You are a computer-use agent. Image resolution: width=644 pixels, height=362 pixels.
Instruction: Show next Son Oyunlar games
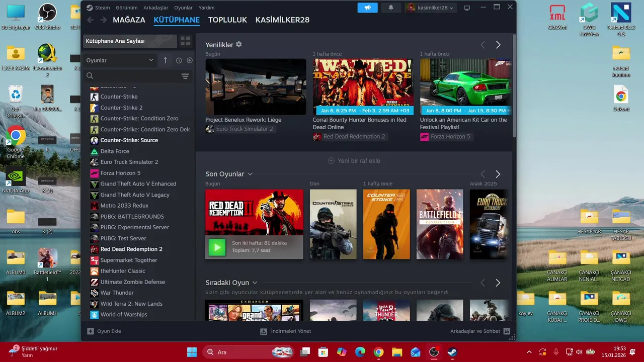point(498,174)
